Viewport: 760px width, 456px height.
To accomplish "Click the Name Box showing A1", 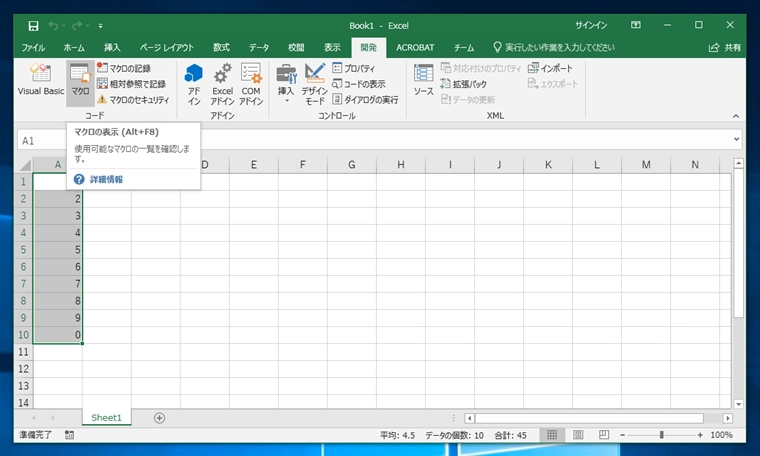I will [43, 141].
